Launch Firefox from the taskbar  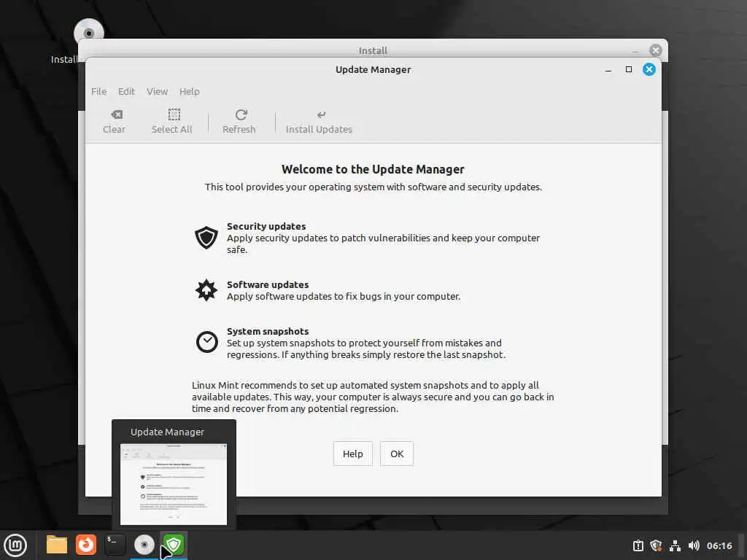(x=86, y=545)
